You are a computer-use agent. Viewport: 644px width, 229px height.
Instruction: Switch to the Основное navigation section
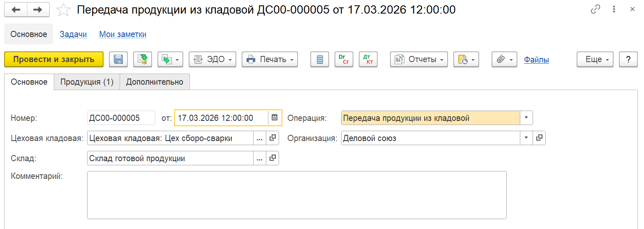pos(29,34)
